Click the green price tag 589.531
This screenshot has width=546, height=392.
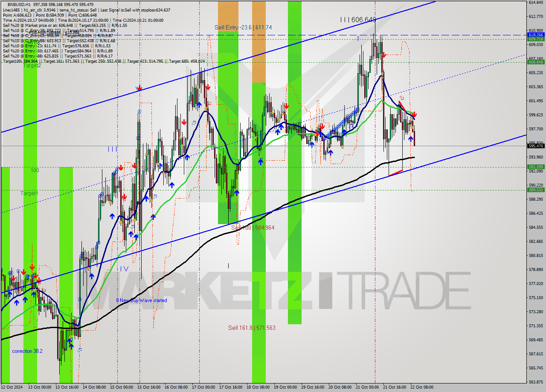536,190
